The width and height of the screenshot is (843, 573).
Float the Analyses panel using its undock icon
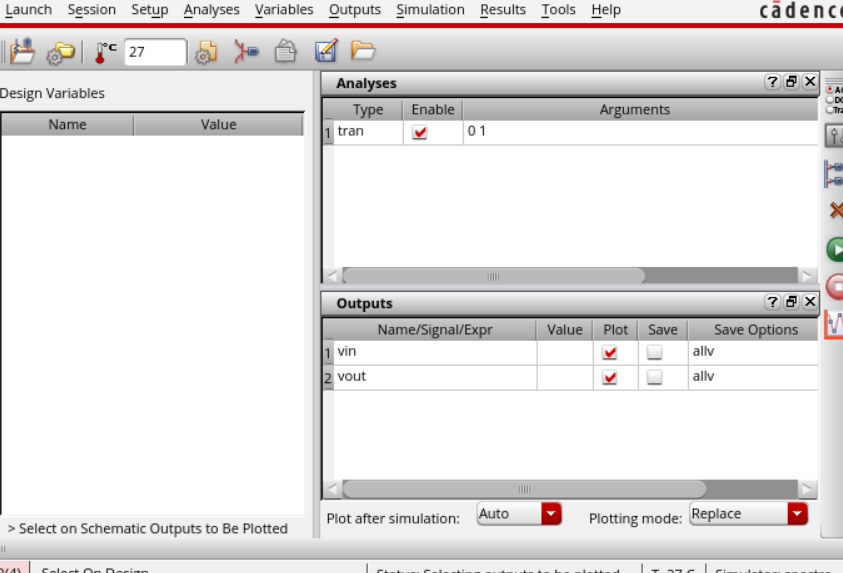pyautogui.click(x=791, y=82)
